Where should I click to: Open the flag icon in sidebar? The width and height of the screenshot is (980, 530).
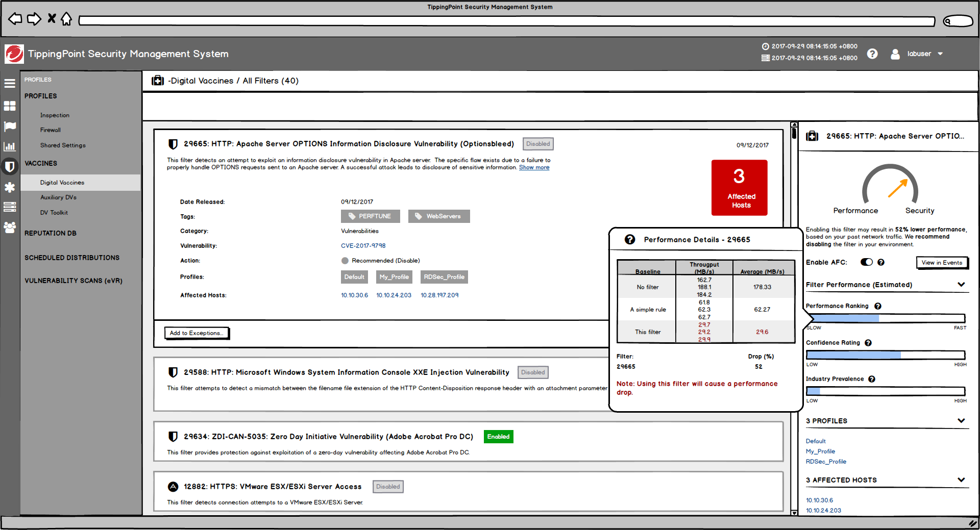coord(10,126)
